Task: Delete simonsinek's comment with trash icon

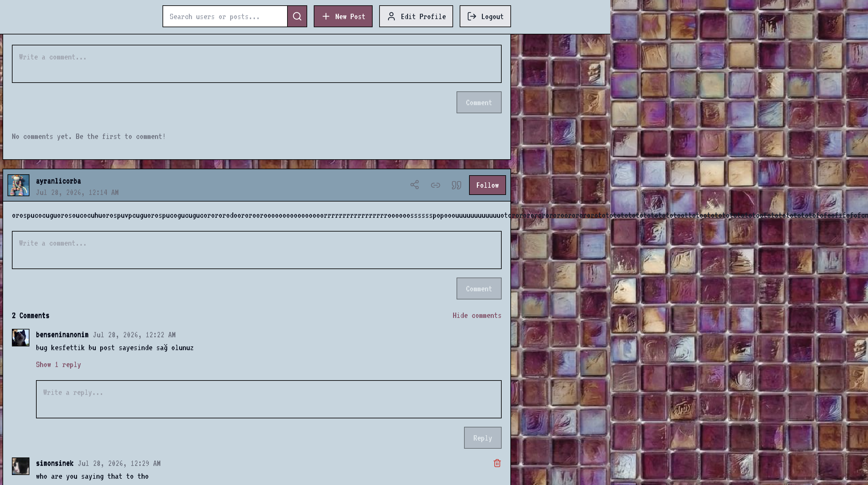Action: pyautogui.click(x=497, y=463)
